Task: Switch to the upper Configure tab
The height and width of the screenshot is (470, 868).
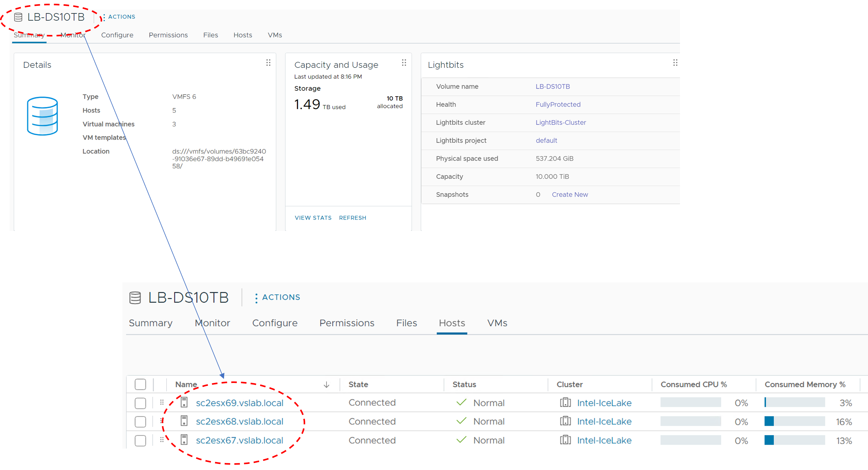Action: coord(117,35)
